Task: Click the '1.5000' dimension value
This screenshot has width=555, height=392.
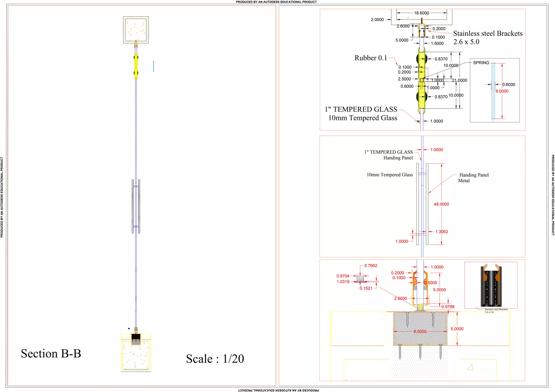Action: [437, 43]
